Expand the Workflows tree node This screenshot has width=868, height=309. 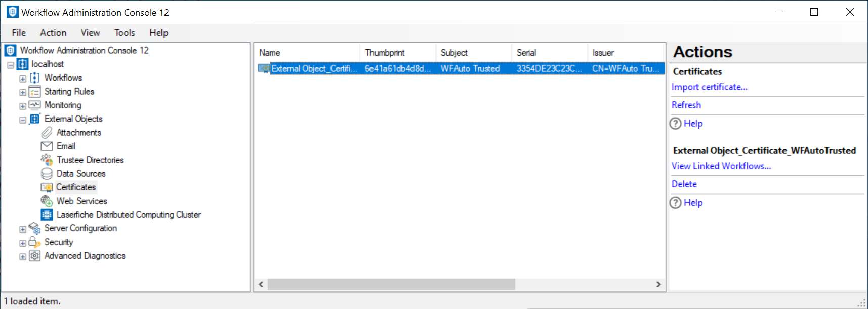23,79
